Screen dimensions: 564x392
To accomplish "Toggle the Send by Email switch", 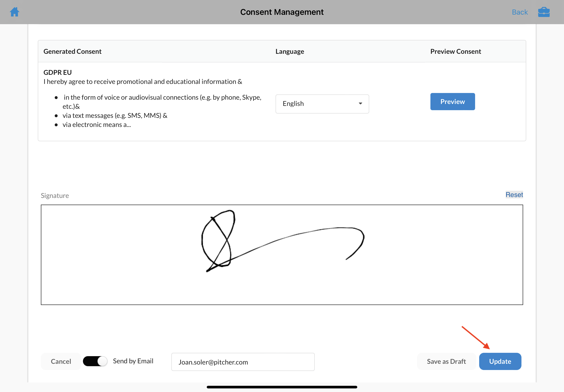I will (95, 361).
